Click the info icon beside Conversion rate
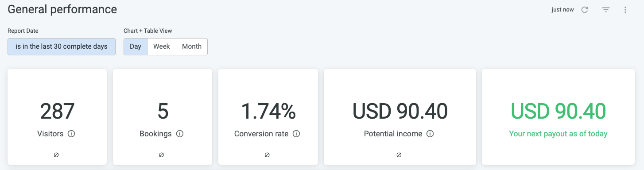Image resolution: width=644 pixels, height=170 pixels. pos(296,134)
